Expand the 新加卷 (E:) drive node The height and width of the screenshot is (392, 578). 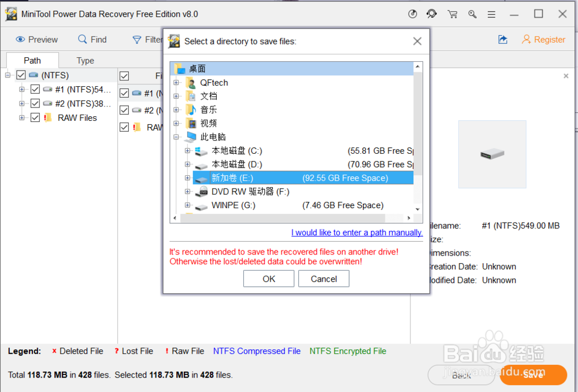click(x=188, y=178)
